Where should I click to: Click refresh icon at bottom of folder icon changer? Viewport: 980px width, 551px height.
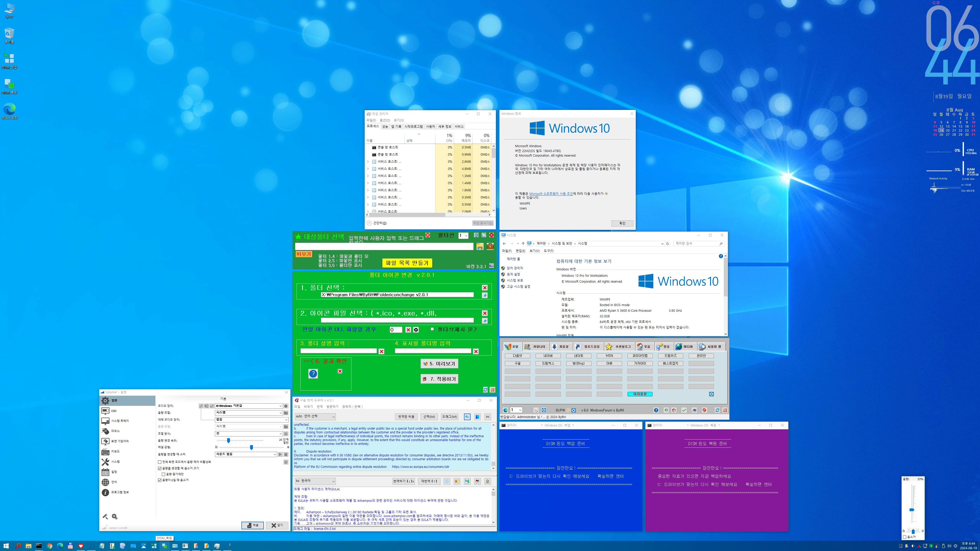[x=485, y=389]
